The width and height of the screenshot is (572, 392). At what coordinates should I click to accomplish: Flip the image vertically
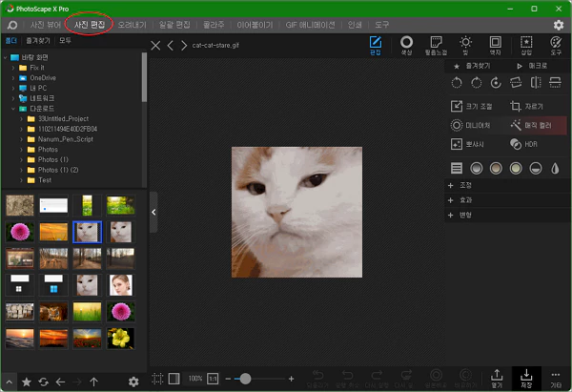point(555,83)
